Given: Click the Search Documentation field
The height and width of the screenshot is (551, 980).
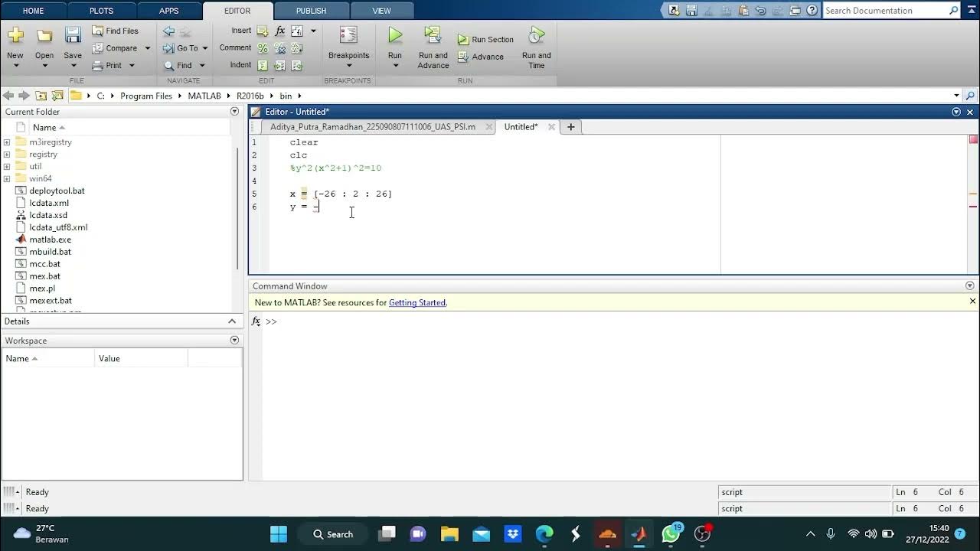Looking at the screenshot, I should click(x=885, y=11).
